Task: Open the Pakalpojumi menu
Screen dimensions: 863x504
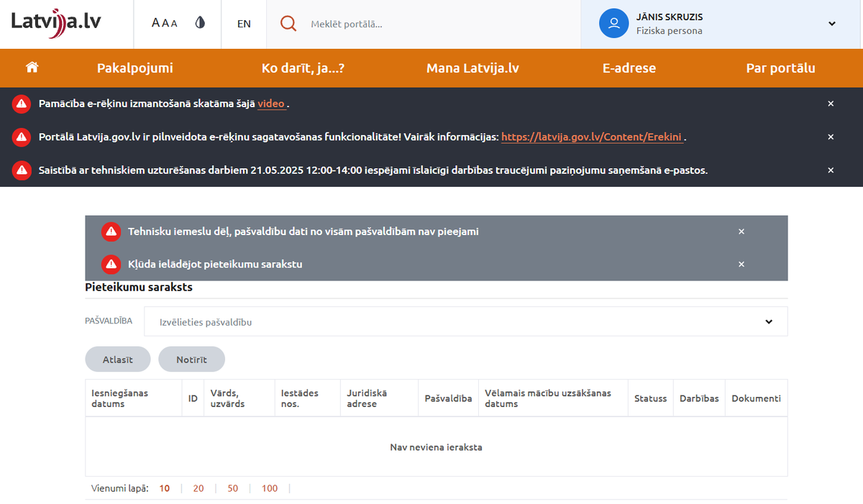Action: (x=135, y=68)
